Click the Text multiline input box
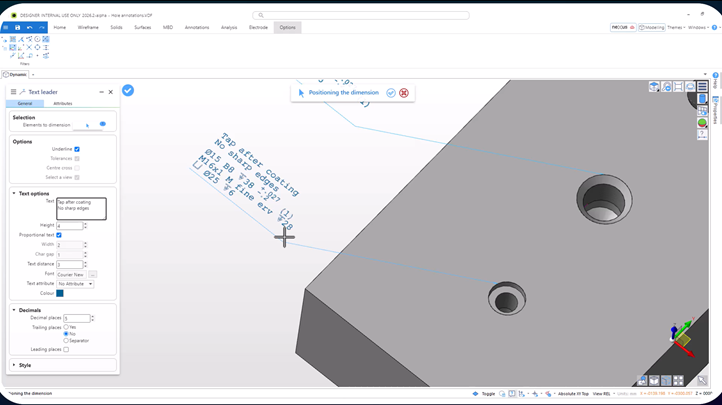The width and height of the screenshot is (722, 405). pyautogui.click(x=81, y=209)
